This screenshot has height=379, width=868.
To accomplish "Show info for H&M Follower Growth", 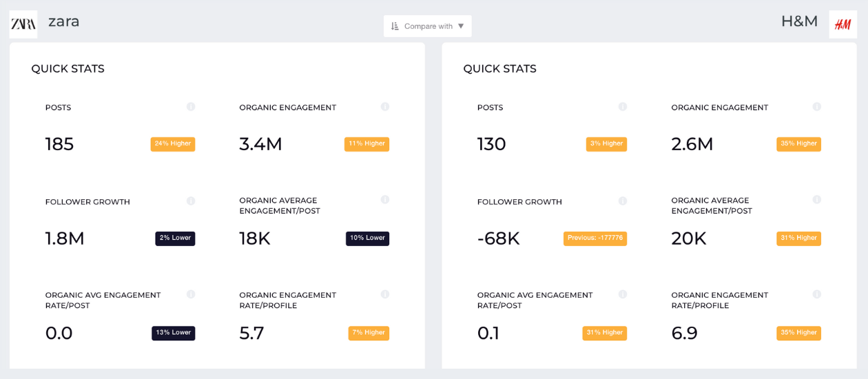I will (x=623, y=201).
